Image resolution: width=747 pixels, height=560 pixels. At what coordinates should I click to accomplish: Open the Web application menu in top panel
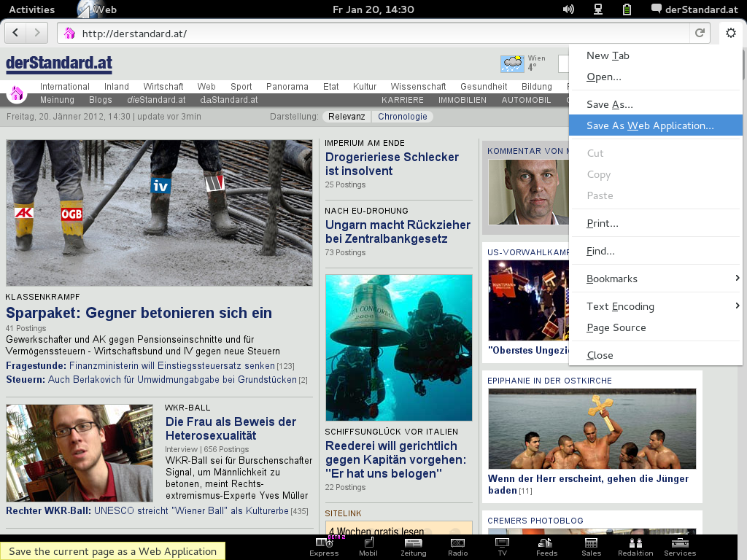98,9
